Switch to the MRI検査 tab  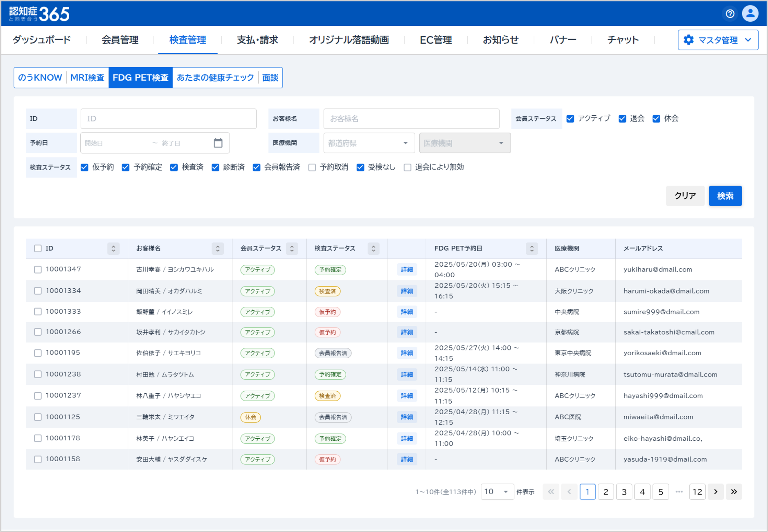coord(87,78)
